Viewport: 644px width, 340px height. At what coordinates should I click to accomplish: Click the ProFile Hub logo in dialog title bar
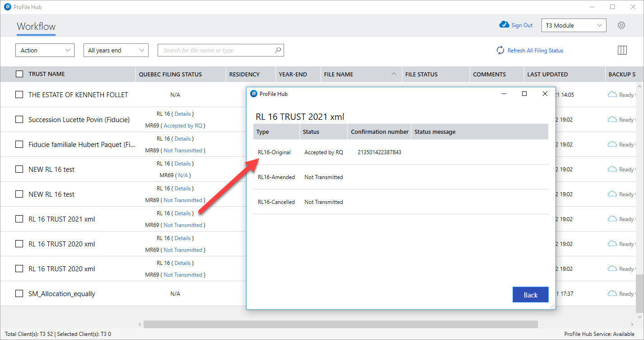click(254, 94)
